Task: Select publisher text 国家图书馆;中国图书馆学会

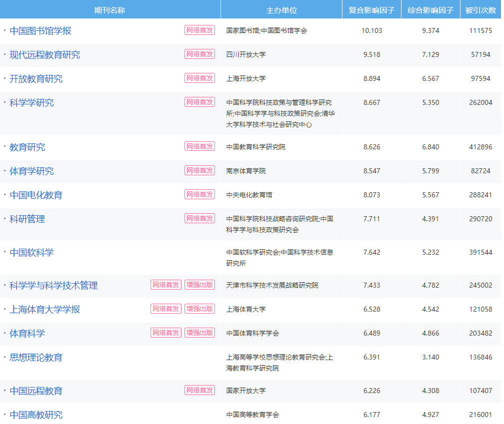Action: 266,30
